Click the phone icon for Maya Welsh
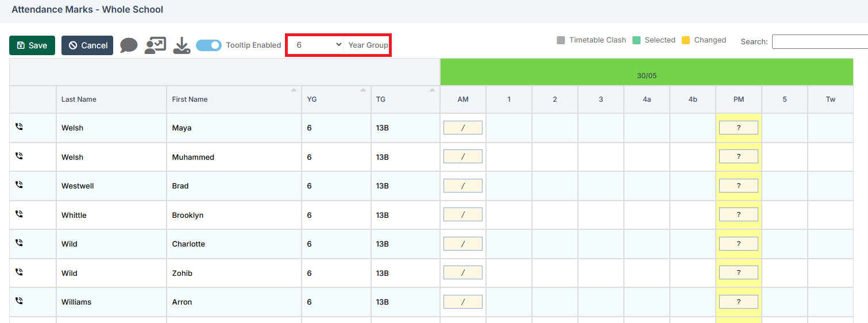The image size is (868, 323). (x=19, y=128)
